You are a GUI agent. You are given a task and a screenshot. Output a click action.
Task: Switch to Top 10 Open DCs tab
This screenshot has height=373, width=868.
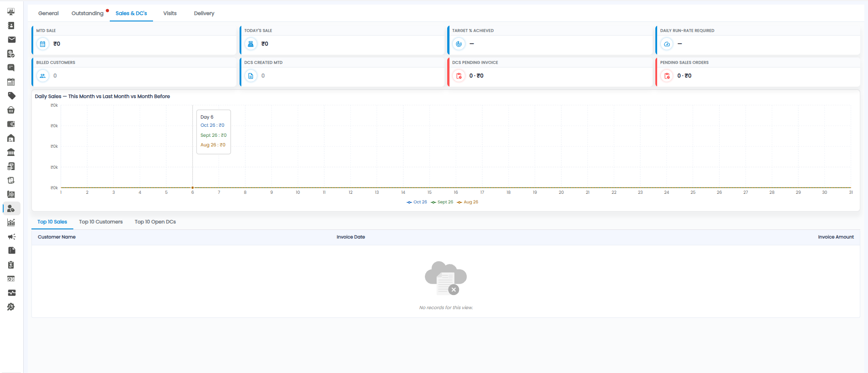point(155,222)
